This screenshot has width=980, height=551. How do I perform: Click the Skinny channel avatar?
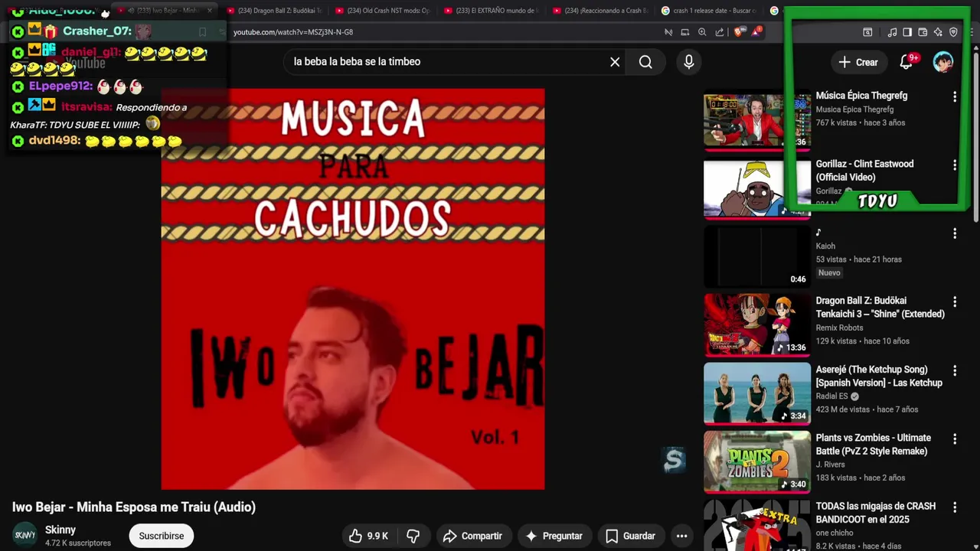tap(25, 535)
